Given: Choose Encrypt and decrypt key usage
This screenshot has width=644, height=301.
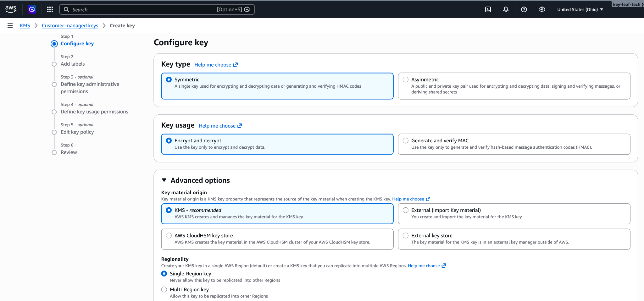Looking at the screenshot, I should (277, 144).
